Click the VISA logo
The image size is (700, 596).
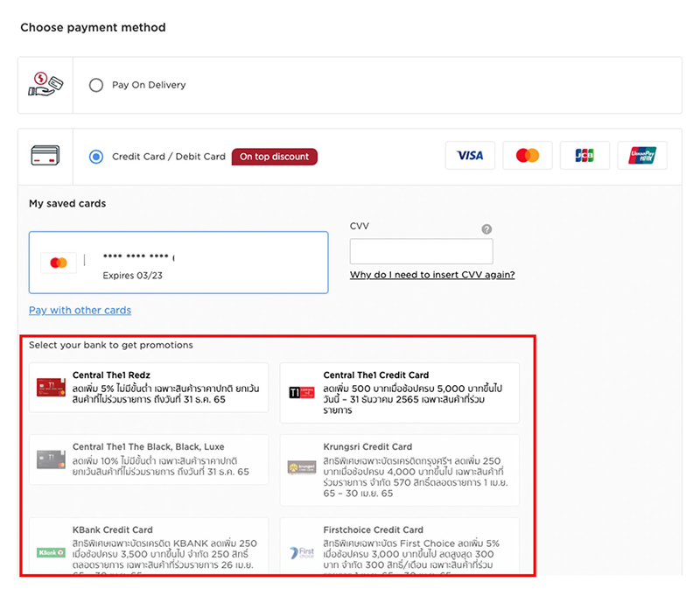(x=470, y=156)
